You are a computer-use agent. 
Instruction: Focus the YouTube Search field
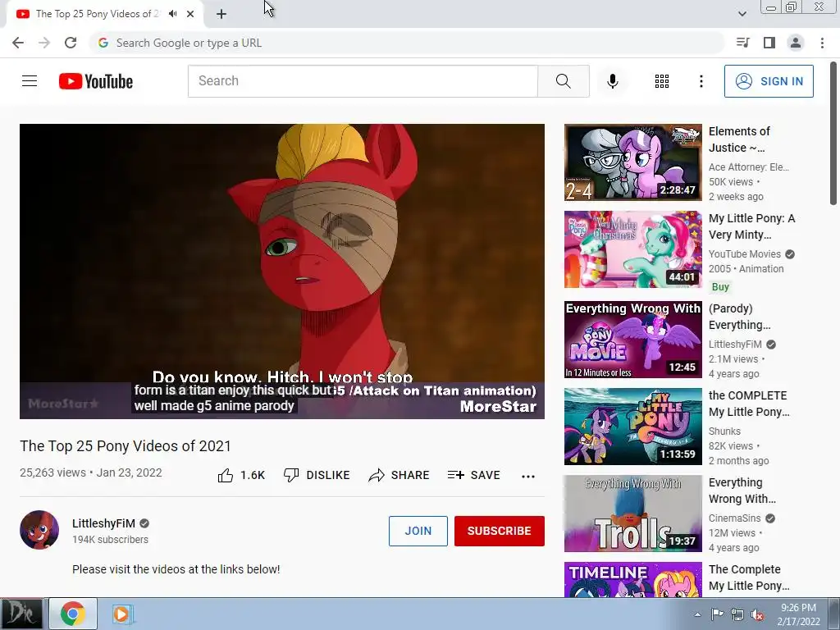(363, 81)
